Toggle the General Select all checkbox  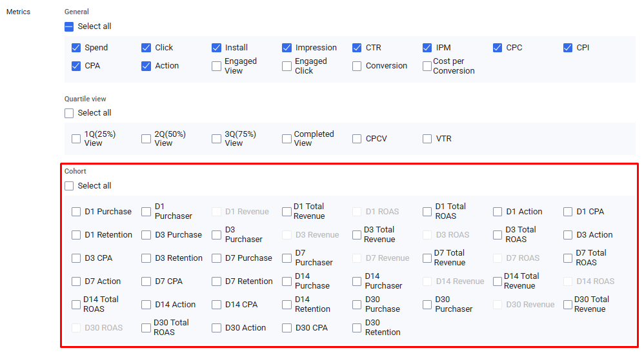coord(69,26)
